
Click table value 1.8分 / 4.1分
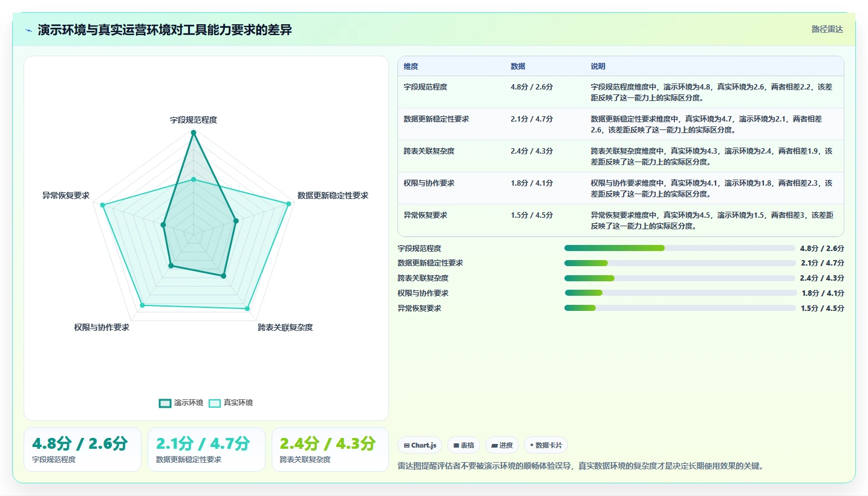tap(532, 183)
